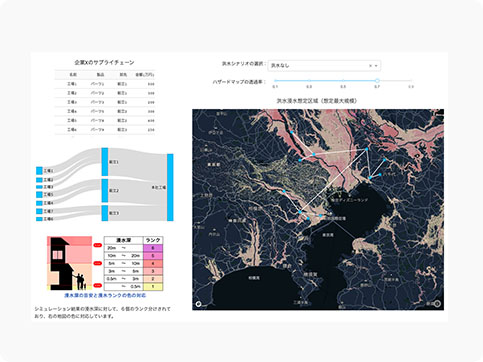Click the 本社工場 node bar in the Sankey diagram
Viewport: 483px width, 362px height.
click(170, 187)
